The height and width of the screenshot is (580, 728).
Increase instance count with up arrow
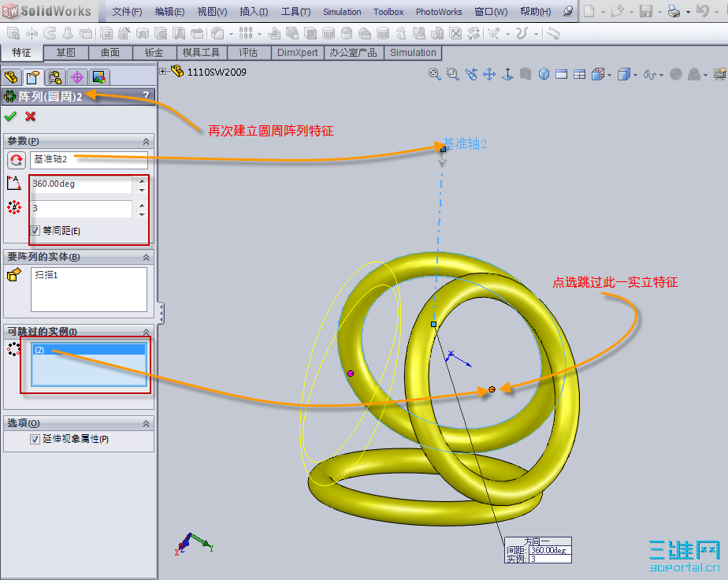(x=142, y=205)
